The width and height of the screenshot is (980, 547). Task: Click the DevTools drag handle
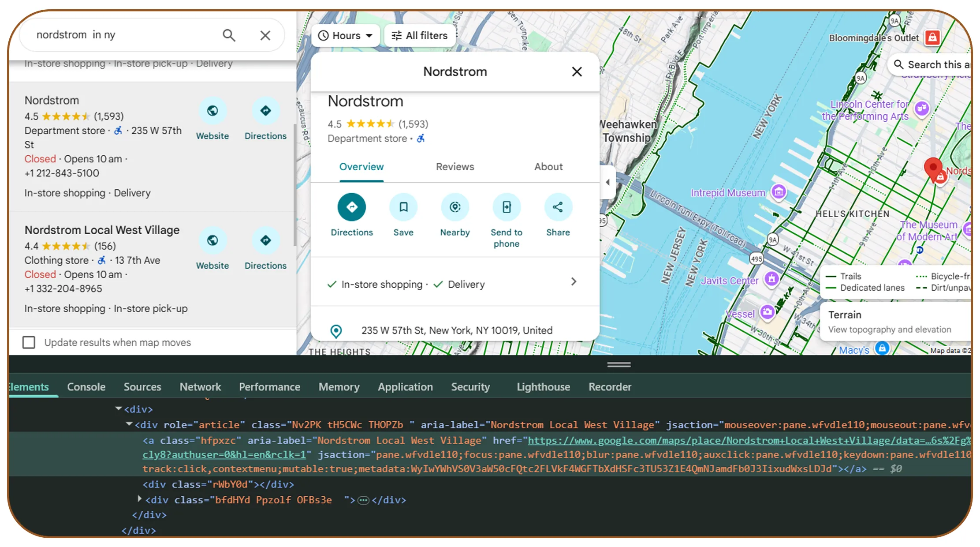pos(619,364)
